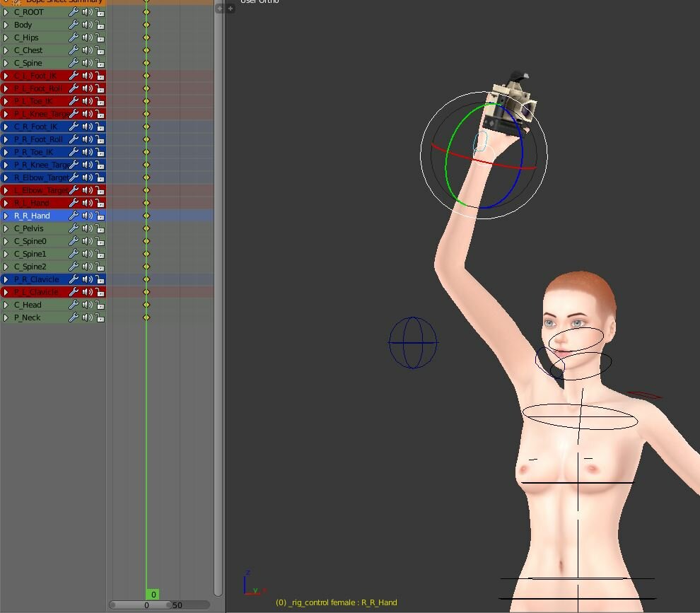700x613 pixels.
Task: Click the wrench icon on R_R_Hand row
Action: [74, 216]
